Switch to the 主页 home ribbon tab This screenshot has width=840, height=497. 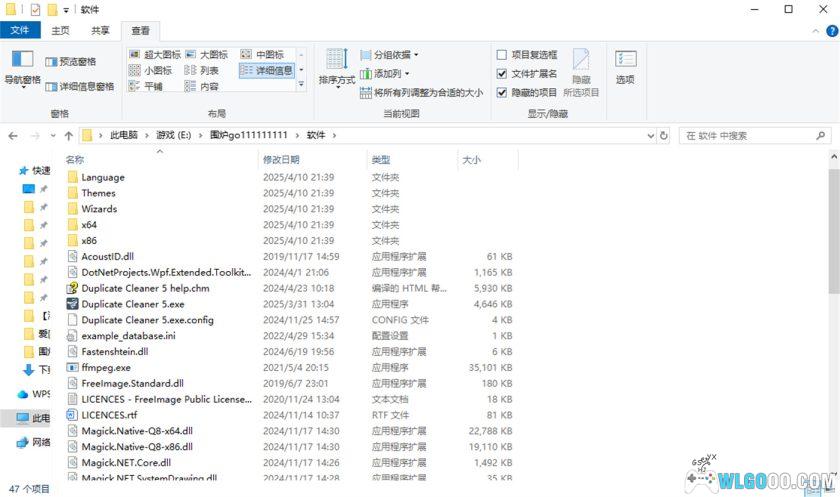pos(61,31)
